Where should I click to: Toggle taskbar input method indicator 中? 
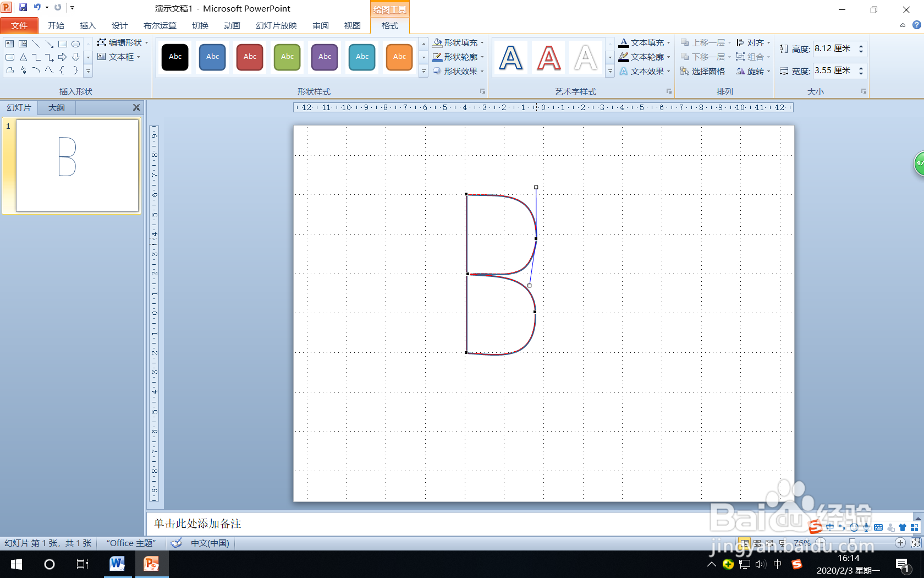click(778, 564)
